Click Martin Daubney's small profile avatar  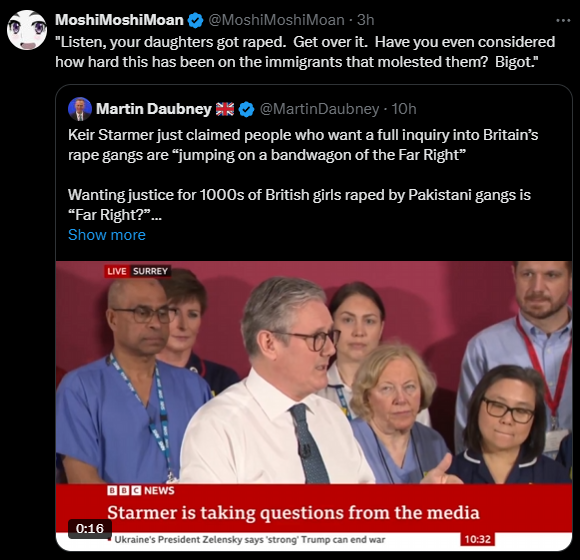(80, 109)
